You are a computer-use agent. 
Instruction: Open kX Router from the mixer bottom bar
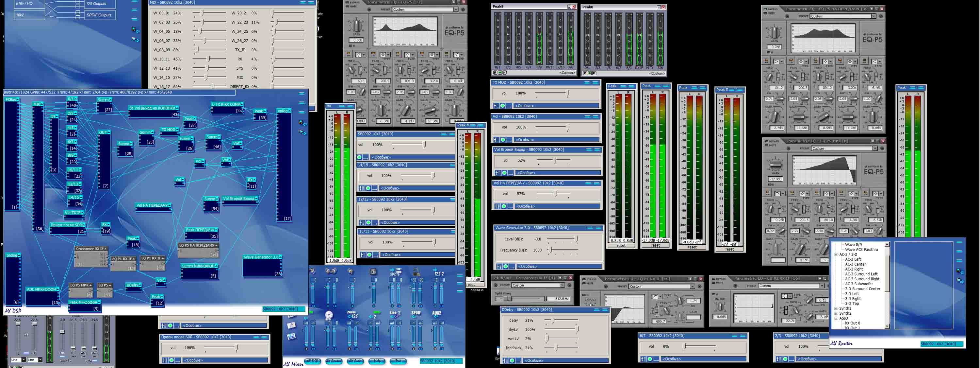point(334,360)
